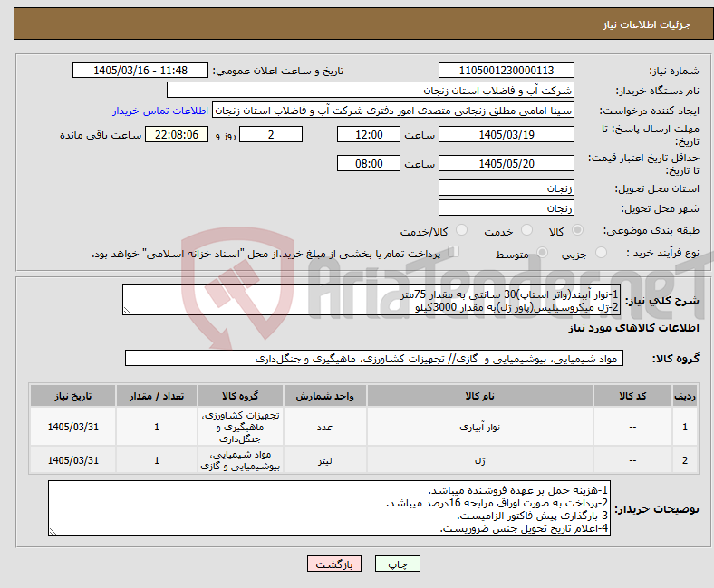Select the خدمت radio button

click(526, 230)
